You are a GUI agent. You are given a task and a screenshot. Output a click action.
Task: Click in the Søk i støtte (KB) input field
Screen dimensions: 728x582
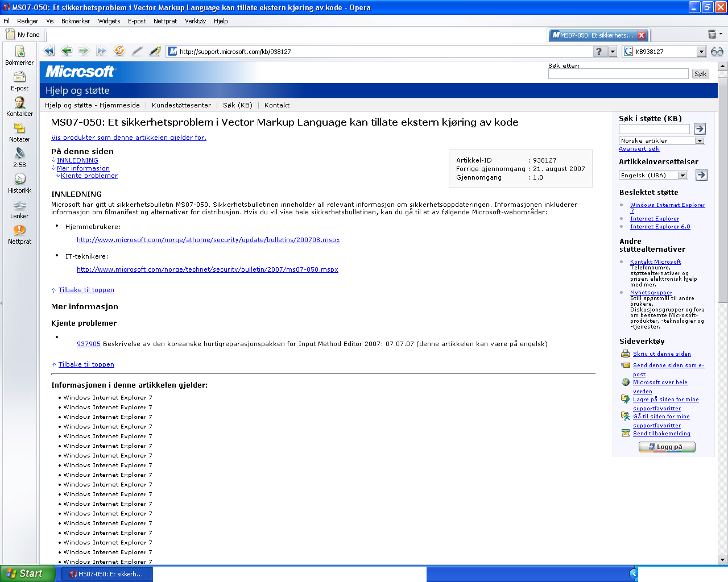click(654, 129)
